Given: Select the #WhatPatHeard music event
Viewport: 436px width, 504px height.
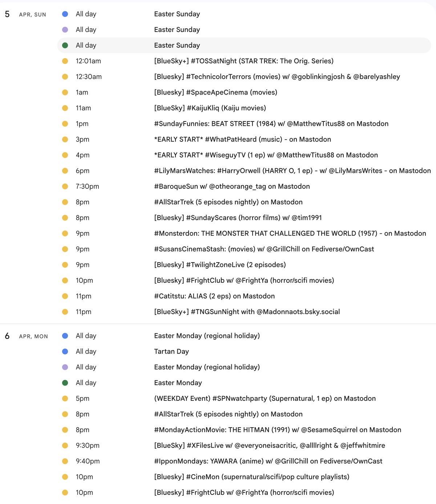Looking at the screenshot, I should point(242,139).
